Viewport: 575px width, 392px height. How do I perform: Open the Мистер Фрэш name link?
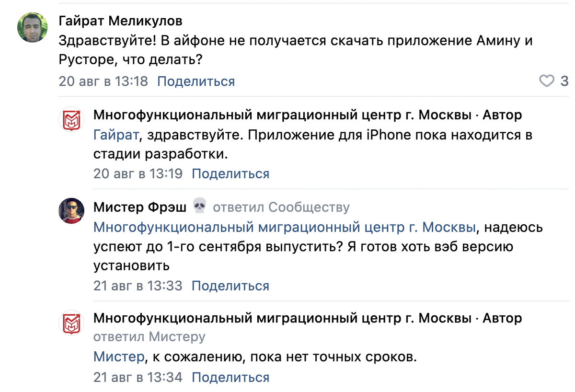(140, 207)
